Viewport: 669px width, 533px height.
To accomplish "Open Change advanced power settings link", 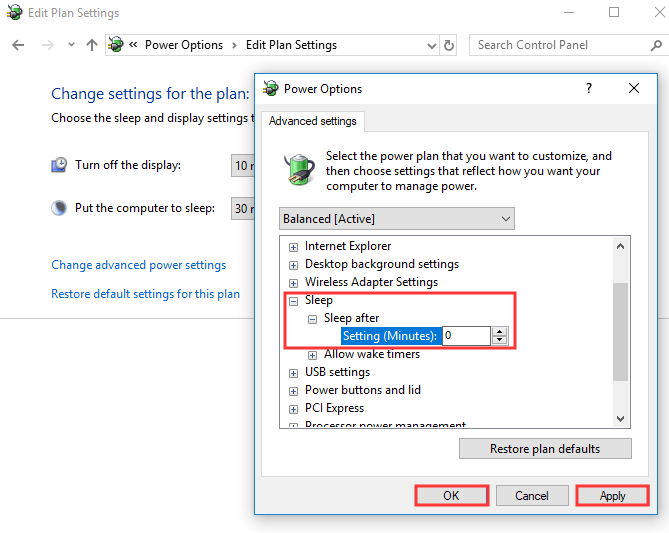I will [138, 265].
